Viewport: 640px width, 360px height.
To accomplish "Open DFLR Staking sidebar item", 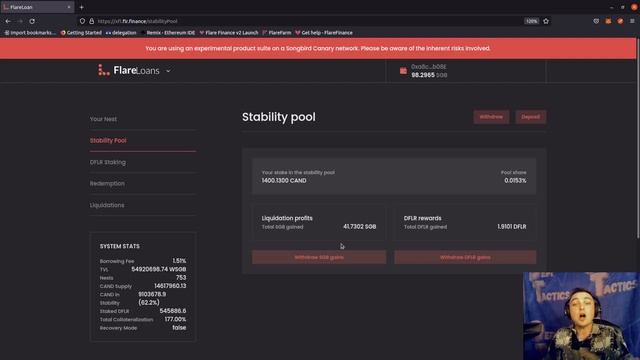I will [x=108, y=162].
